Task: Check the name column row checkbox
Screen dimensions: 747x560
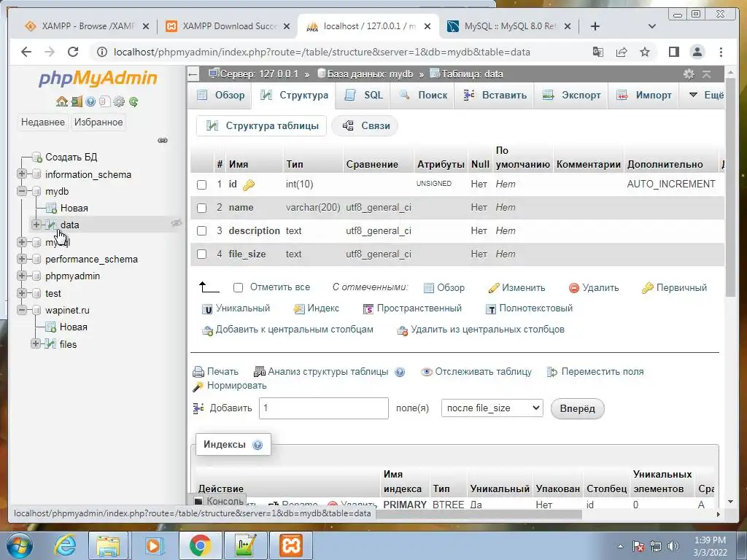Action: point(201,208)
